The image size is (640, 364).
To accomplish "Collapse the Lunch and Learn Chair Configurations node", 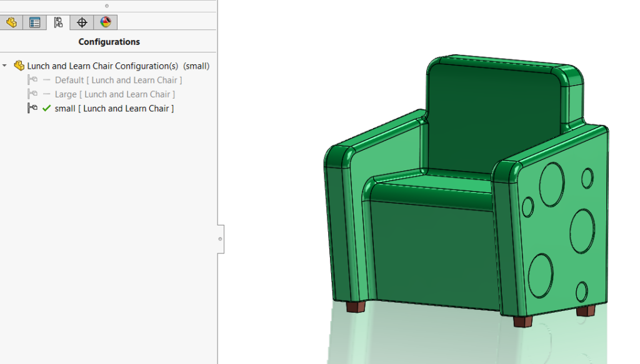I will point(5,66).
